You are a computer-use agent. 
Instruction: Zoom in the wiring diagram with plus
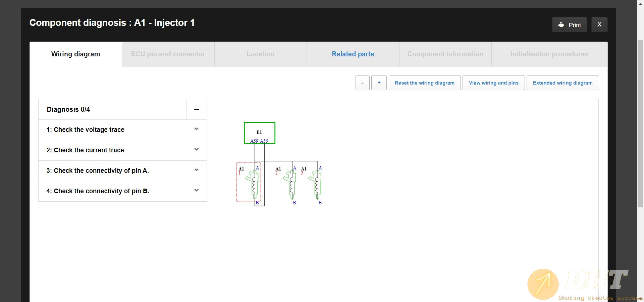tap(379, 83)
